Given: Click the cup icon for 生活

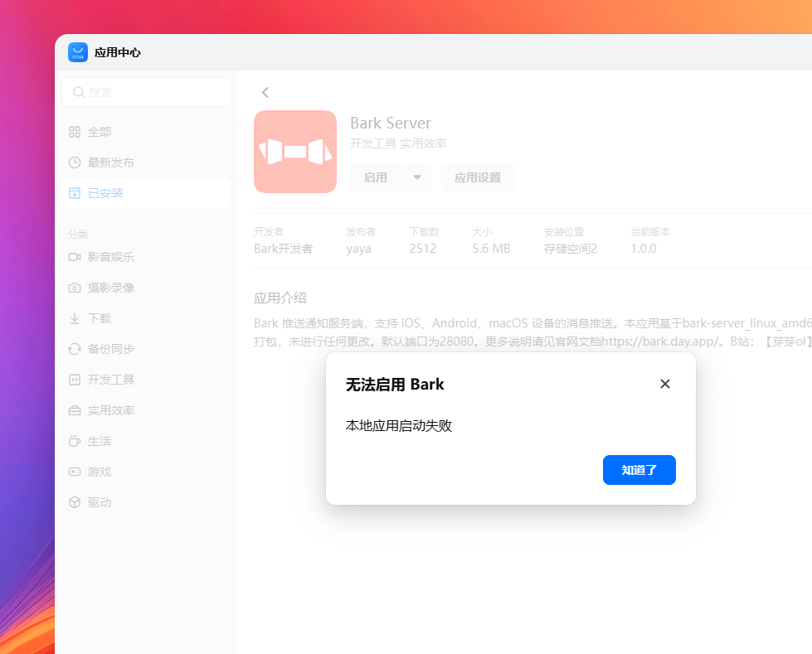Looking at the screenshot, I should click(75, 441).
